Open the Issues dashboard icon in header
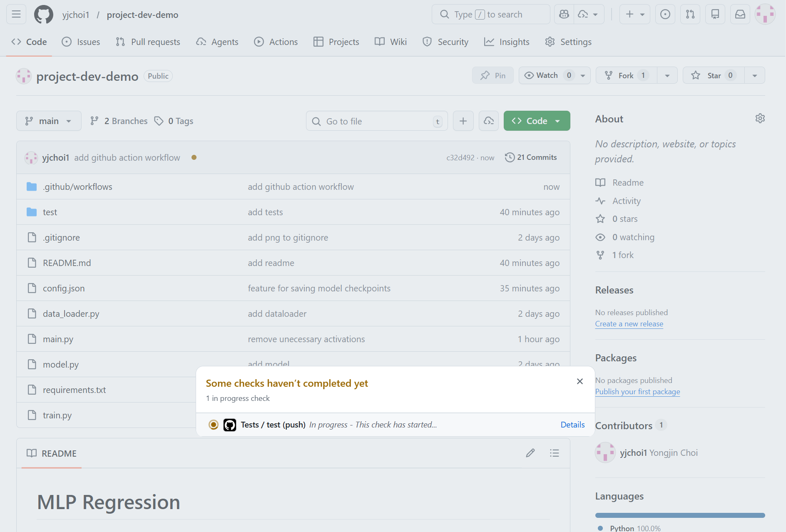Screen dimensions: 786x532 point(665,14)
